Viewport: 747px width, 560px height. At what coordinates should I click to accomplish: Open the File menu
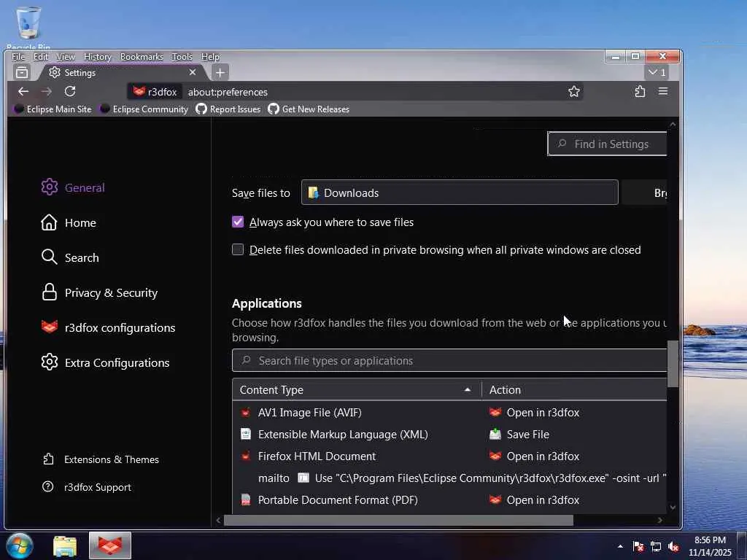click(18, 57)
